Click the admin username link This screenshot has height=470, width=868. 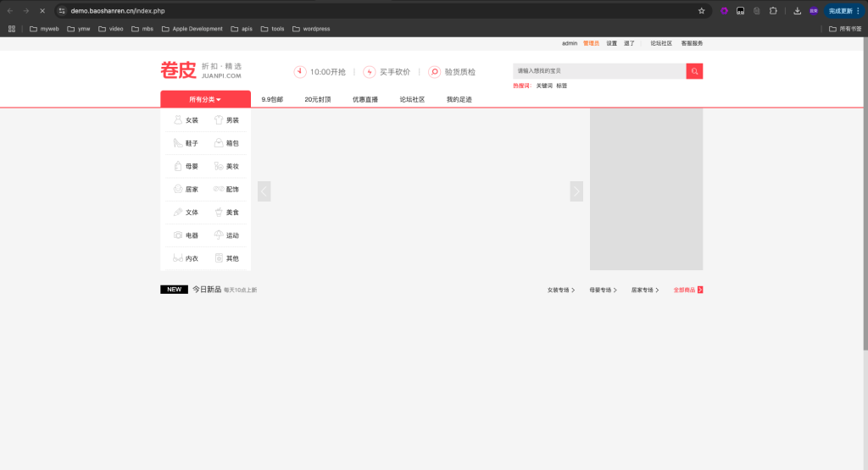[570, 43]
